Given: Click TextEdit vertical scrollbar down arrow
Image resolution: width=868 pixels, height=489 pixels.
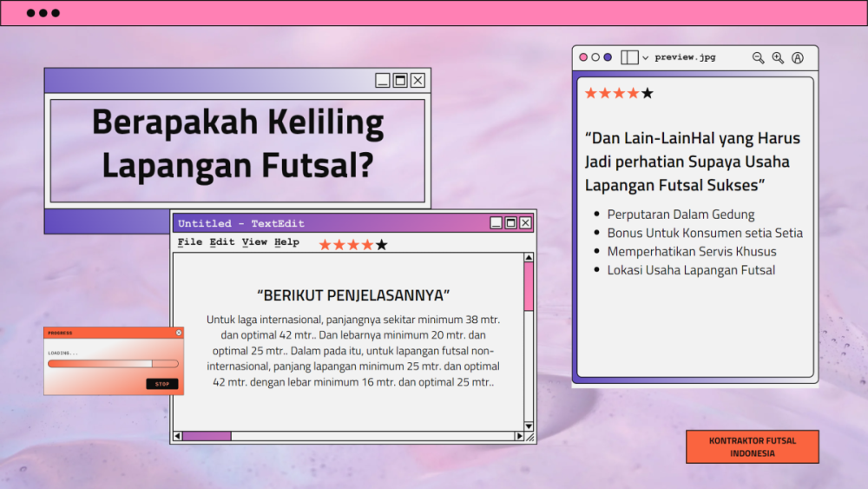Looking at the screenshot, I should (x=529, y=426).
